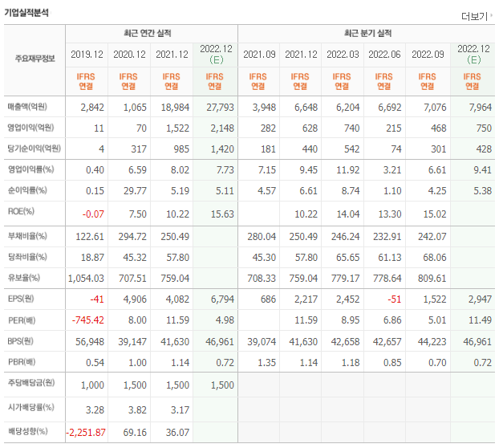Viewport: 503px width, 448px height.
Task: Click the 유보율(%) row label
Action: point(24,278)
